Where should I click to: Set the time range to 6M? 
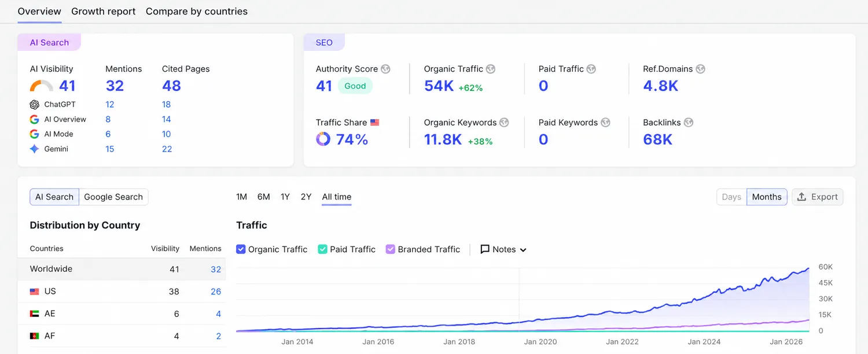coord(264,197)
